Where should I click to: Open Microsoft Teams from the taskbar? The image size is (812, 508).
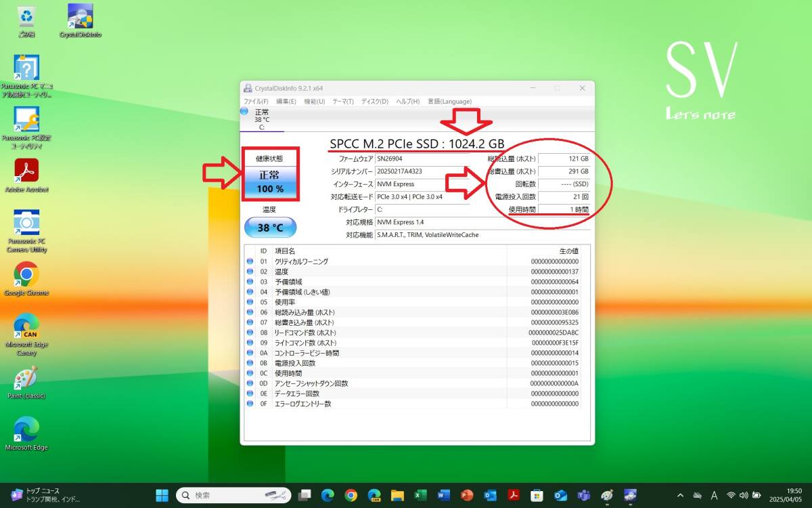pyautogui.click(x=583, y=495)
